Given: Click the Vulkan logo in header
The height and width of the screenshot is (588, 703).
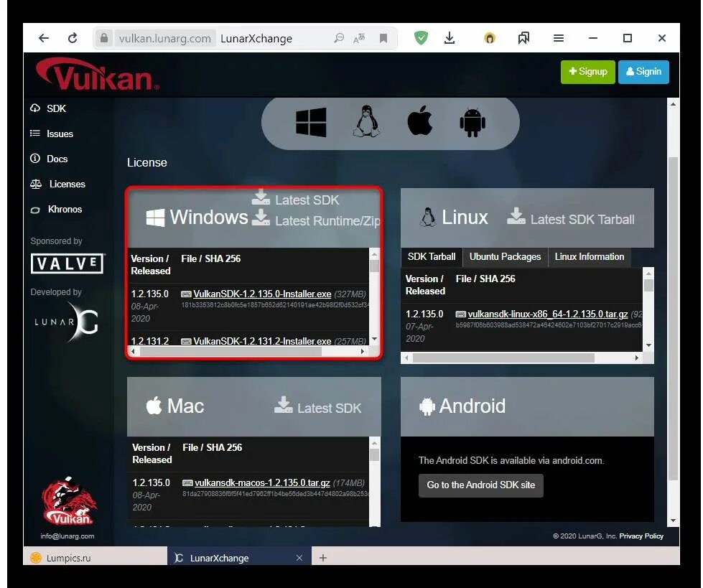Looking at the screenshot, I should [x=98, y=75].
